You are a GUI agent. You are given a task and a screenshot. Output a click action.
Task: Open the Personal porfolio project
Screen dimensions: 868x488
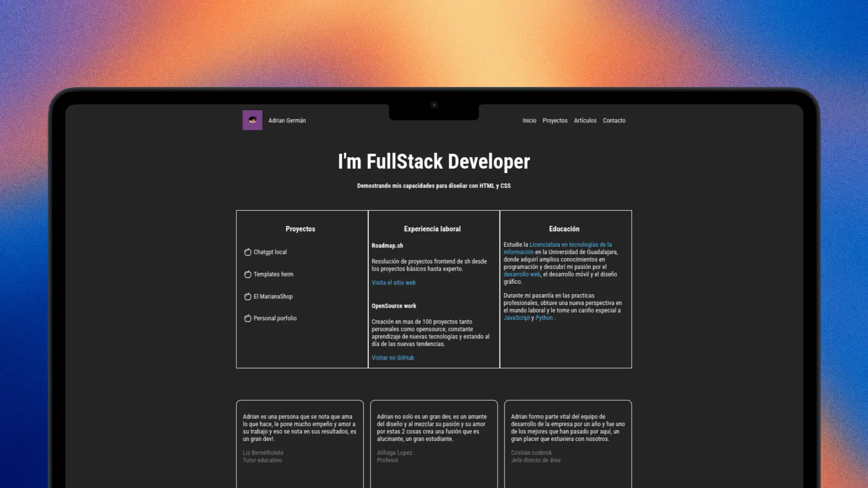pos(275,319)
